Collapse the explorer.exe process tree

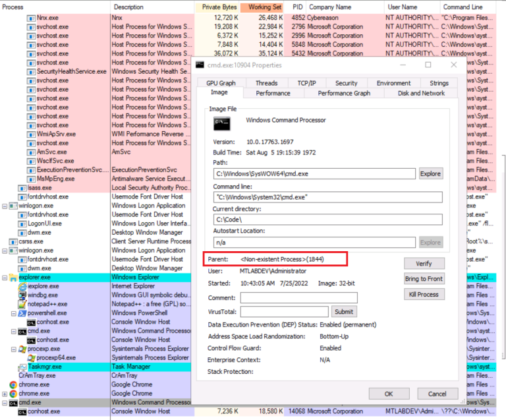5,278
